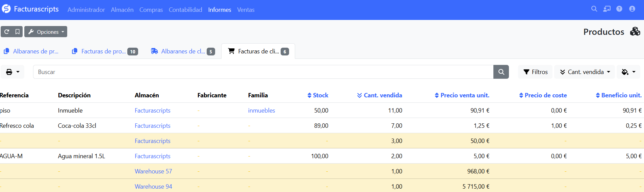Switch to Facturas de pro... tab
This screenshot has height=192, width=644.
pos(105,51)
